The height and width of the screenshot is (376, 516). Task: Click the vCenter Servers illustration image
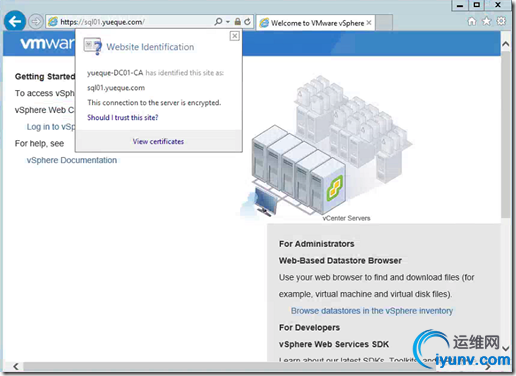click(327, 148)
